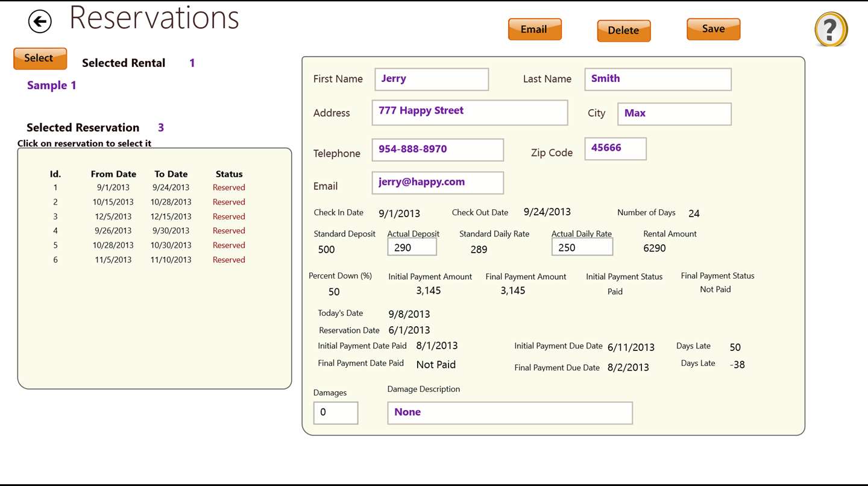Image resolution: width=868 pixels, height=486 pixels.
Task: Click the Email button
Action: [535, 29]
